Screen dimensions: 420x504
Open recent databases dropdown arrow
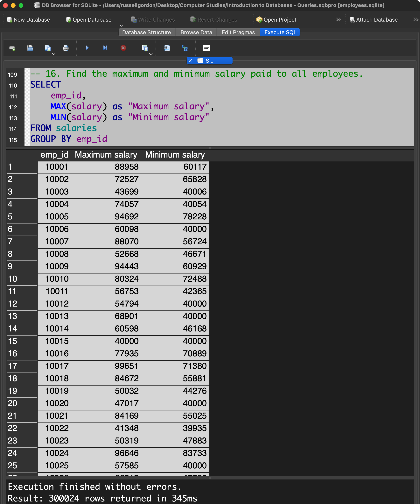[121, 25]
